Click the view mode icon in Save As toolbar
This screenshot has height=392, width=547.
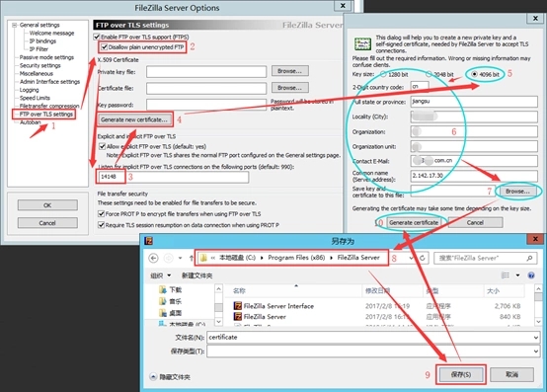[506, 275]
